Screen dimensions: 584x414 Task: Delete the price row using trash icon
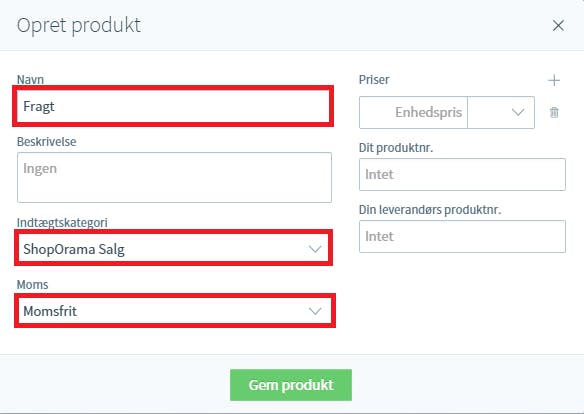(554, 112)
